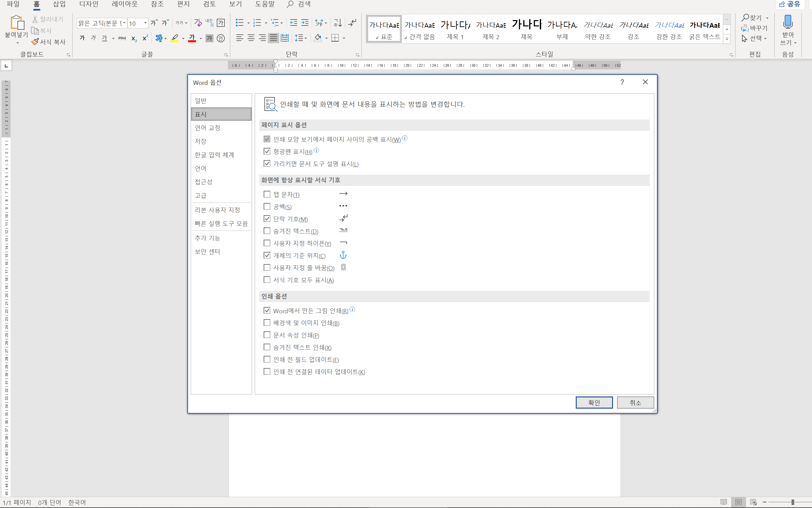Click the zoom slider in status bar
Screen dimensions: 812x508
(x=793, y=502)
